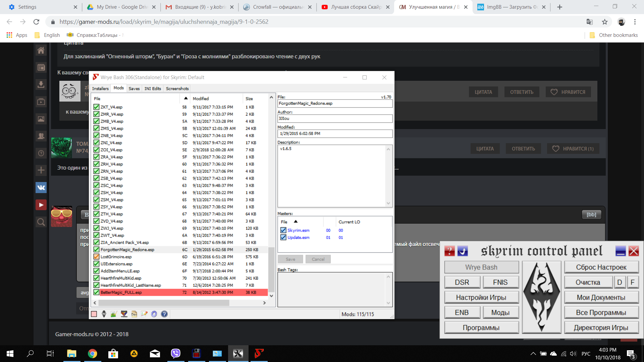Screen dimensions: 644x362
Task: Open Windows Start menu
Action: (10, 353)
